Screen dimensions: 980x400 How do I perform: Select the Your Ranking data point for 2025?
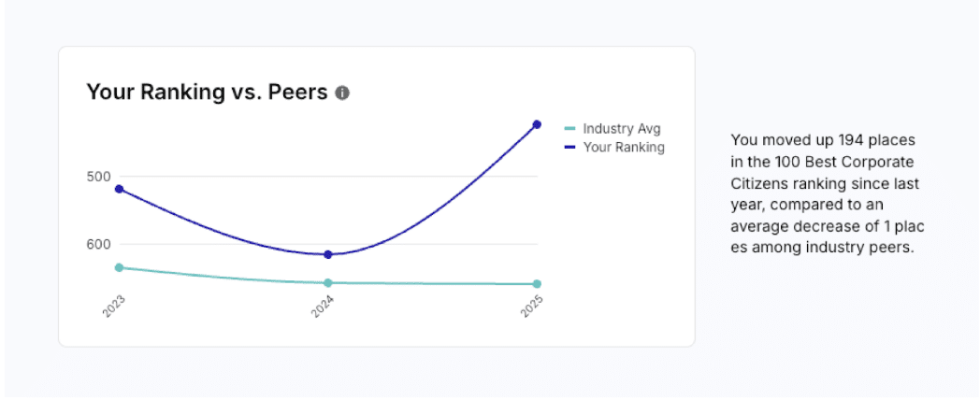(x=537, y=124)
